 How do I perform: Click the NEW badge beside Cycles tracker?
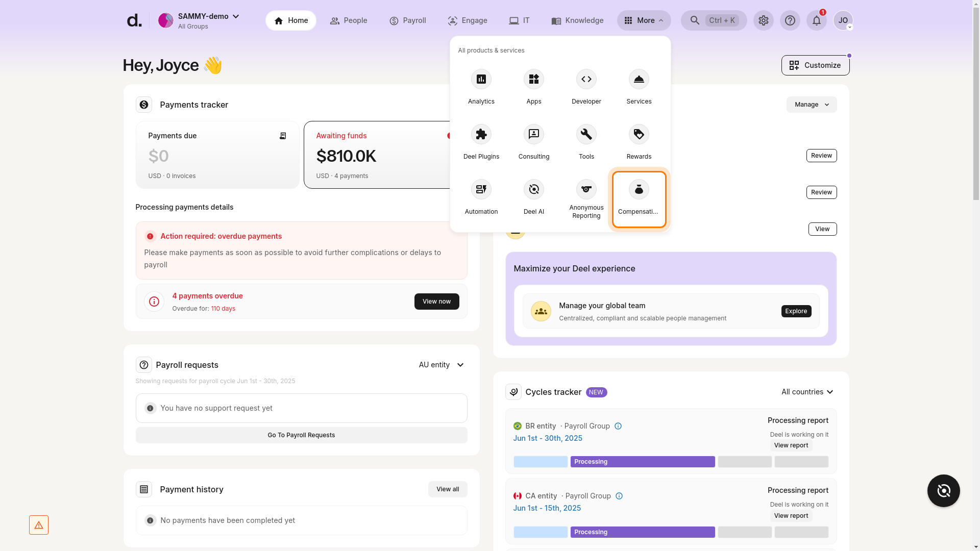596,392
